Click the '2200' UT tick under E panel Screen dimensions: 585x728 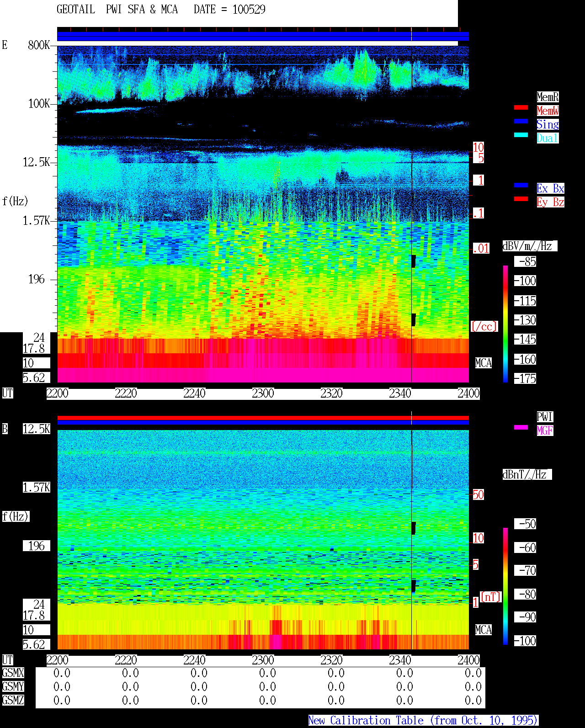click(x=57, y=393)
